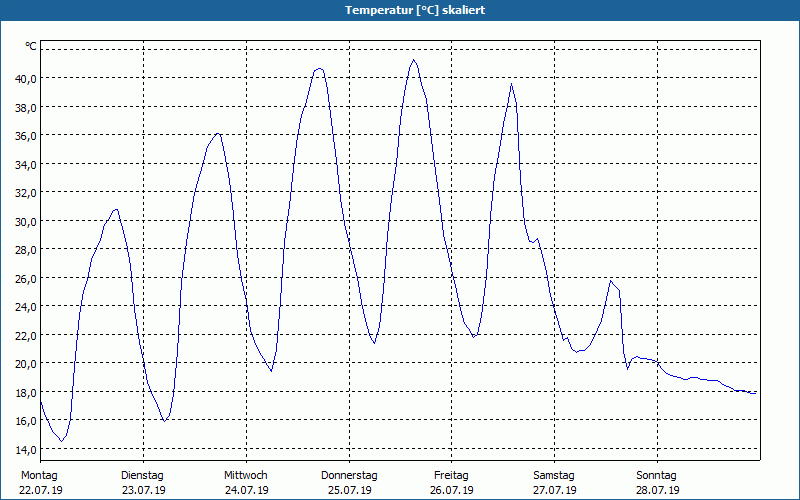Click the curve's lowest point on Monday morning
800x500 pixels.
pos(62,441)
